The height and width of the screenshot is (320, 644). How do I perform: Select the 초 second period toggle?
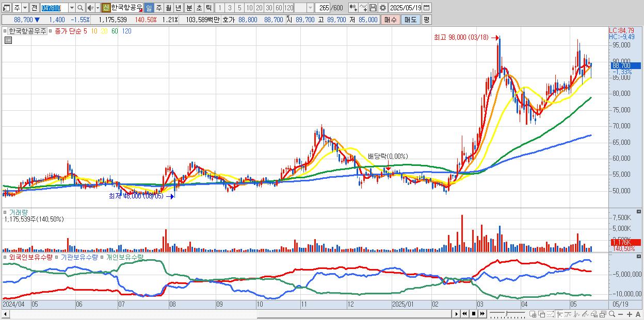click(199, 8)
